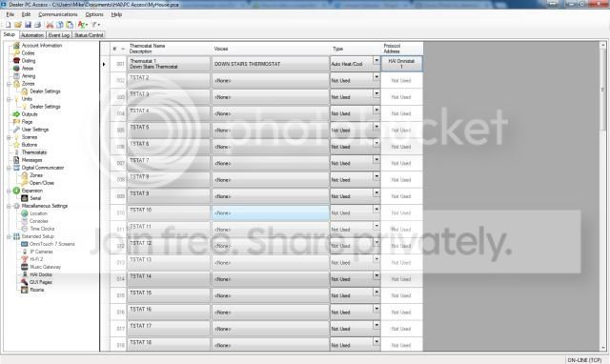
Task: Open file using the folder toolbar icon
Action: 18,25
